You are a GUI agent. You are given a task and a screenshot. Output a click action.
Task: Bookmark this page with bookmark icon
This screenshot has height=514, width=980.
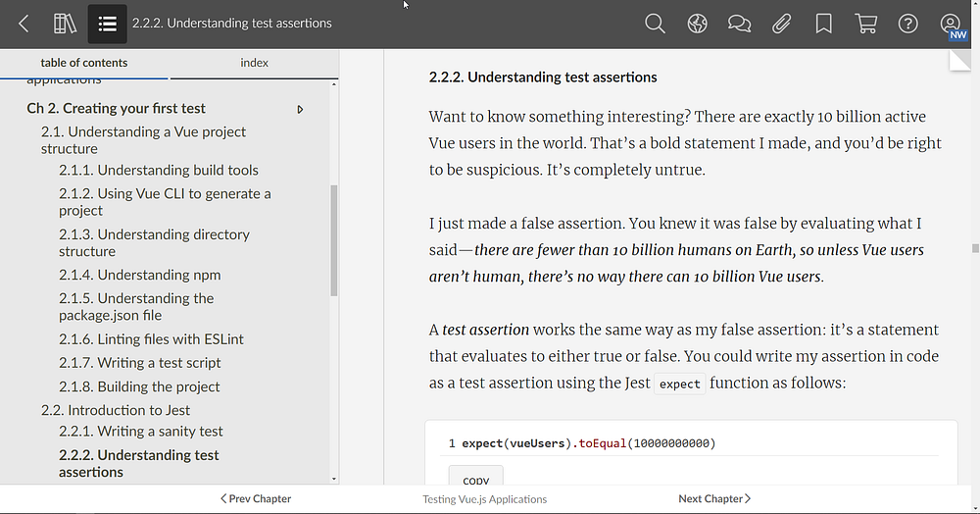(x=824, y=24)
